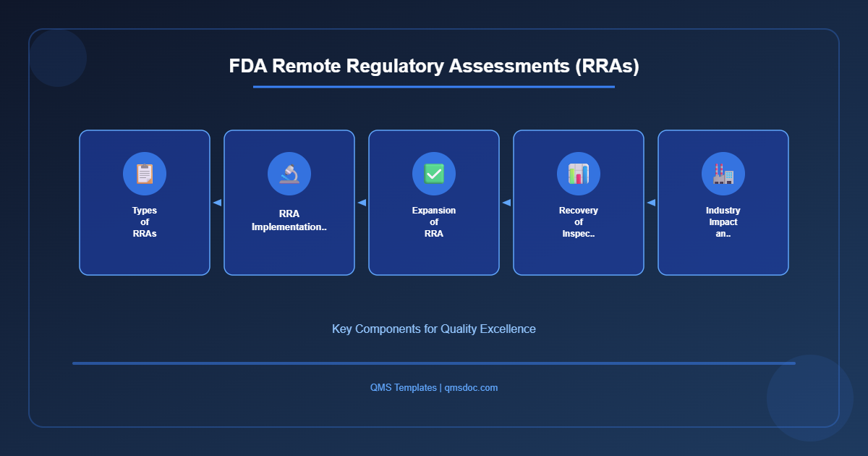Click the books icon on Recovery of Inspections card
This screenshot has width=868, height=456.
pos(578,173)
